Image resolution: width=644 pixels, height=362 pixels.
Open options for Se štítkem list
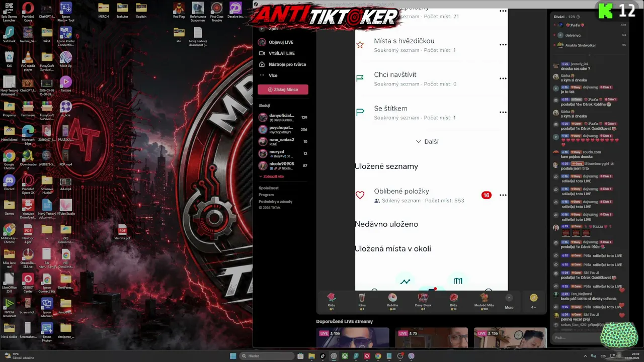coord(503,112)
